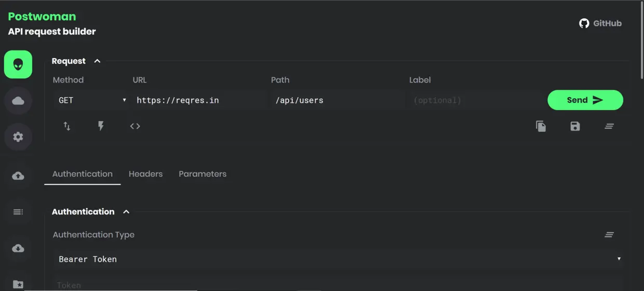
Task: Click the "API request builder" subtitle
Action: click(52, 32)
